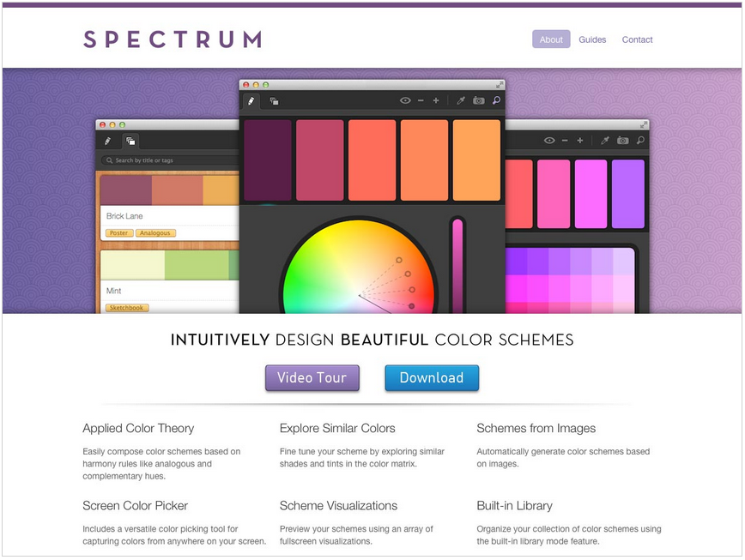Open the library mode icon in center window
745x560 pixels.
(x=274, y=100)
